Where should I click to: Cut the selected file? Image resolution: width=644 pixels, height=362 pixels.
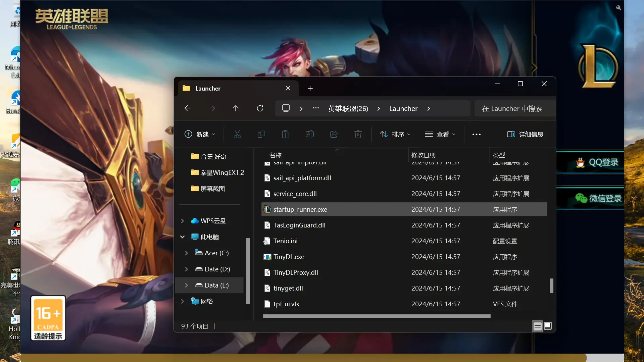click(x=237, y=134)
